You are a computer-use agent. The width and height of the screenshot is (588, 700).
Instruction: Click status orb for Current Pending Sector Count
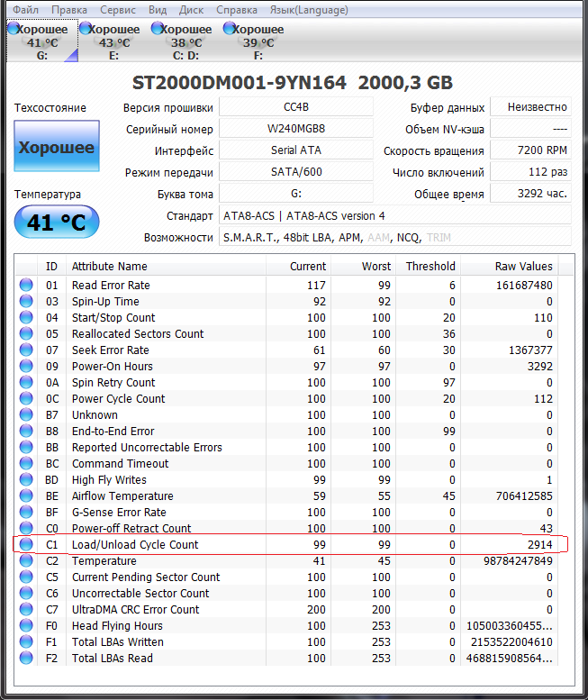pyautogui.click(x=26, y=577)
